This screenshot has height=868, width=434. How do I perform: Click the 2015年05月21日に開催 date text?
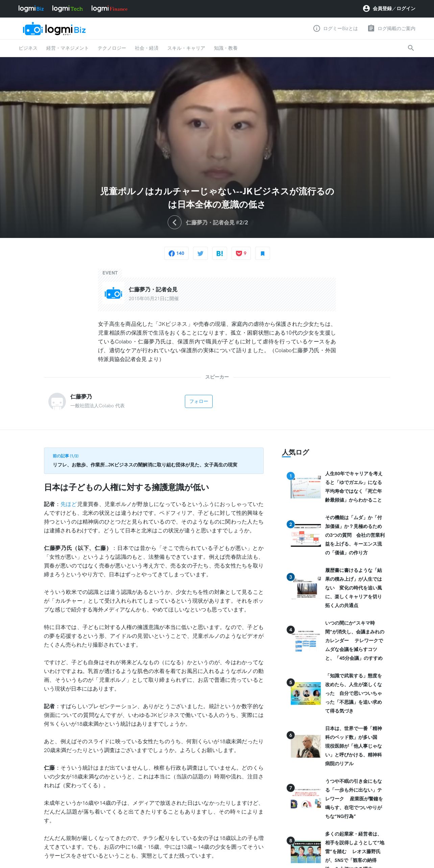(x=153, y=298)
